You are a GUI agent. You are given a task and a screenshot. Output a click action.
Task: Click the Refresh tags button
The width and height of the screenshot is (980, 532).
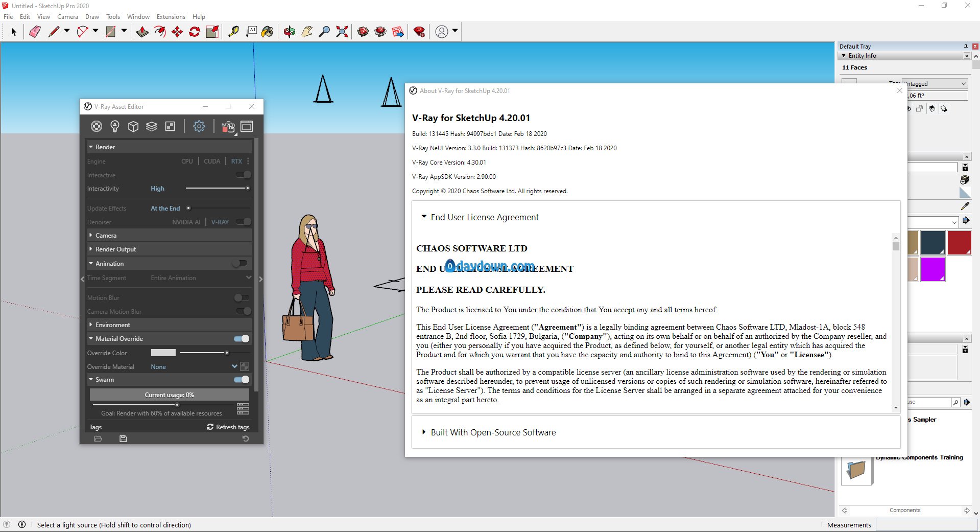228,427
